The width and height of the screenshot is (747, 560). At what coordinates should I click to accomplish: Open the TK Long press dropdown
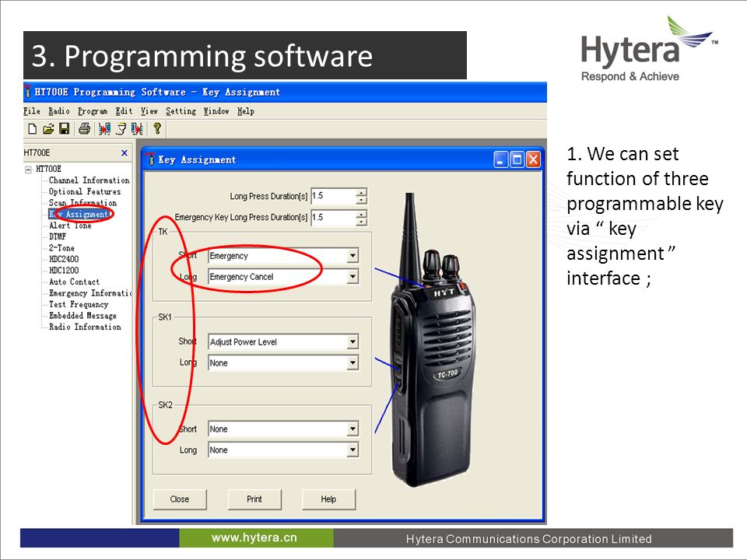tap(352, 277)
